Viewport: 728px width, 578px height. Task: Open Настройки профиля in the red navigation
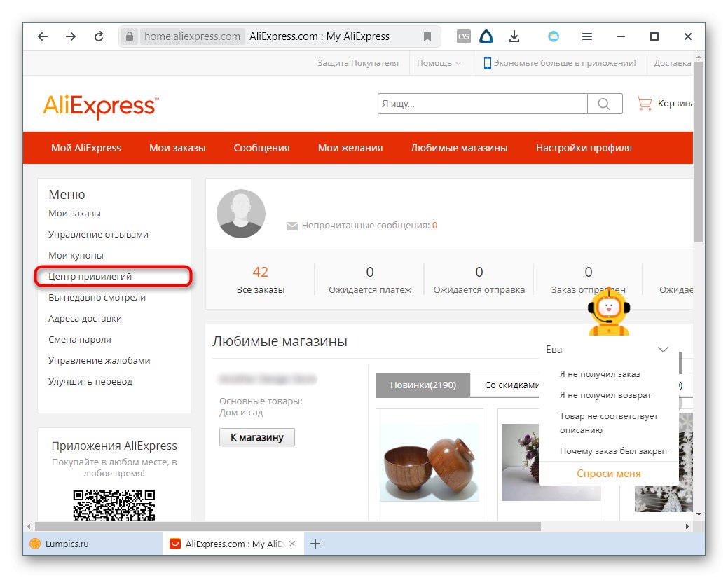(584, 148)
